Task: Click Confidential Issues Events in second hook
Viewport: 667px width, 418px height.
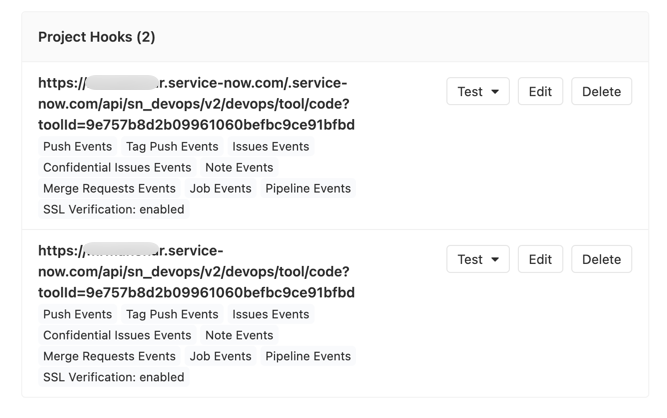Action: [117, 335]
